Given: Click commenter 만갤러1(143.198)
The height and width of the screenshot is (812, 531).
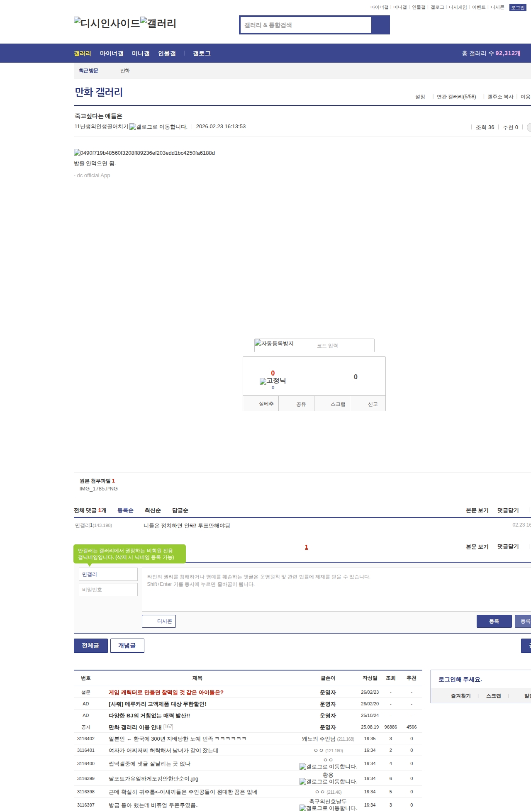Looking at the screenshot, I should click(93, 525).
